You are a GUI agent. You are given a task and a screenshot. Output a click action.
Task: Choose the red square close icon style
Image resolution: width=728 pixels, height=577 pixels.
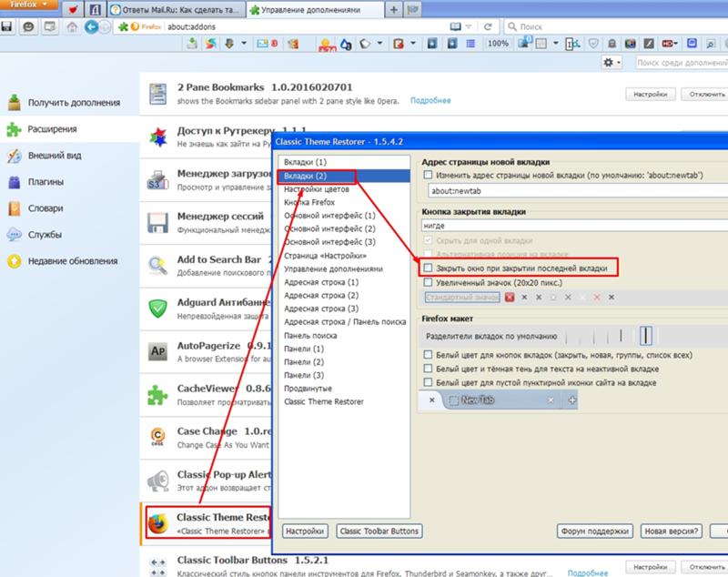tap(510, 297)
